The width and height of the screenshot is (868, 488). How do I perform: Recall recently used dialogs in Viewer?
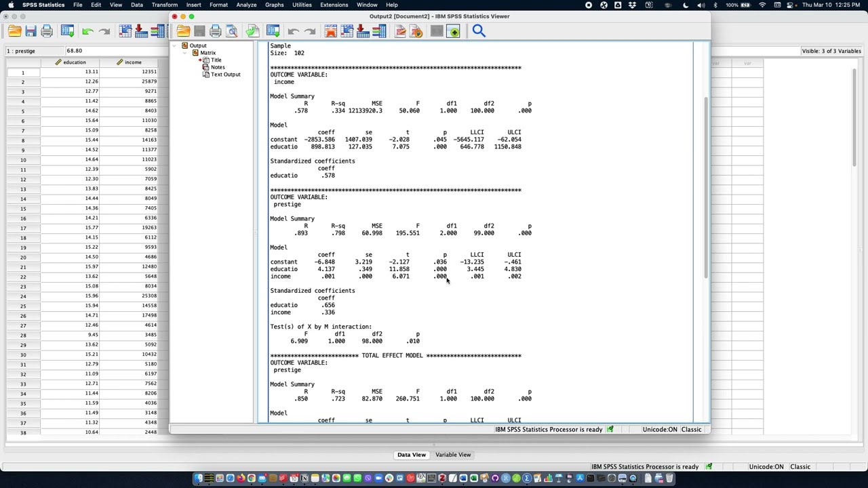point(273,31)
